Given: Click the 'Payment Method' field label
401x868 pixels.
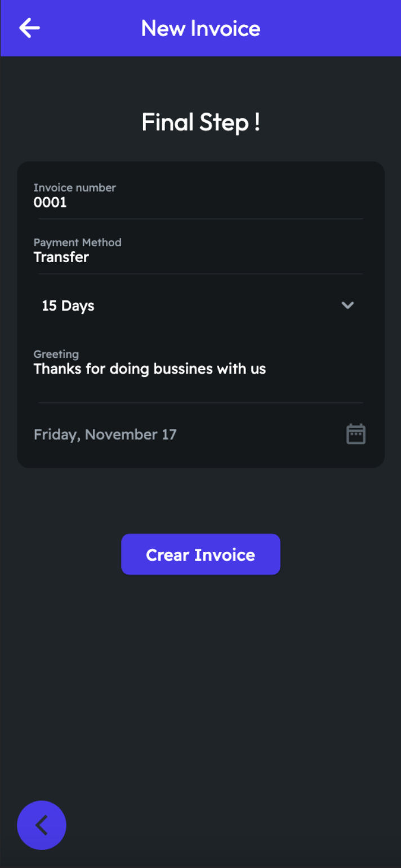Looking at the screenshot, I should 77,242.
